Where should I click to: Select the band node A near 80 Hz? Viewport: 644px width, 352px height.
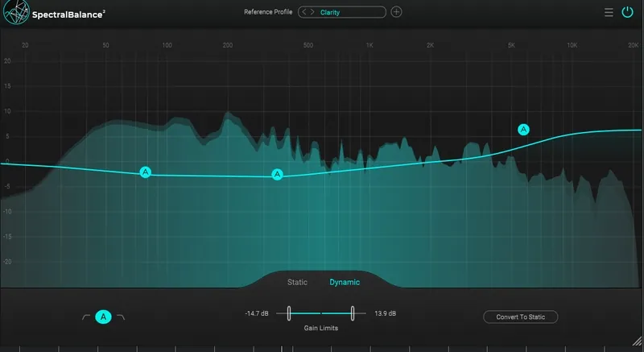[x=145, y=172]
